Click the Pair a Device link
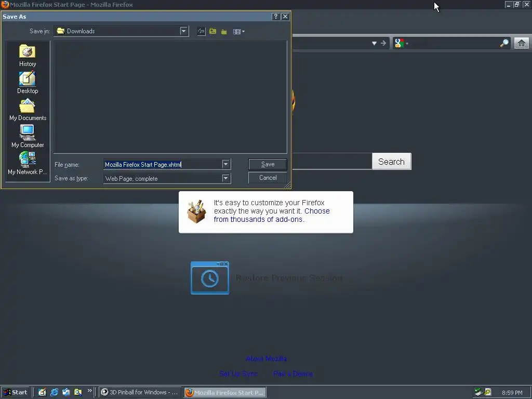Screen dimensions: 532x399 pyautogui.click(x=293, y=374)
